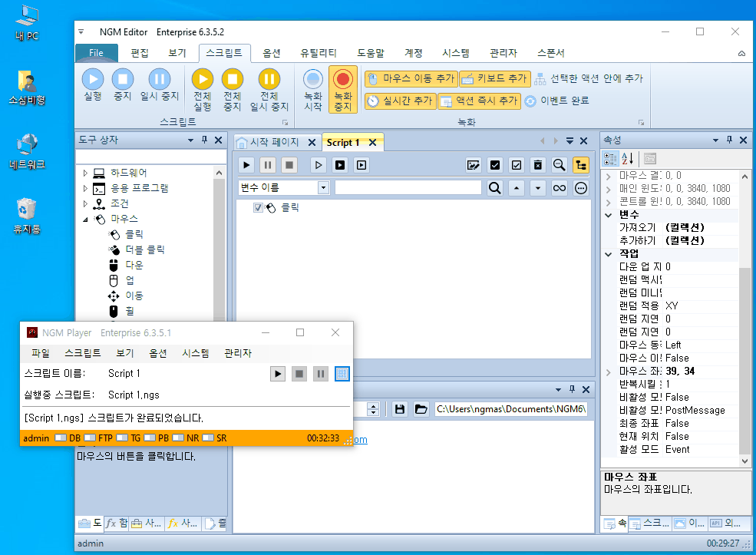
Task: Click alphabetical sort icon in 속성 panel
Action: tap(628, 159)
